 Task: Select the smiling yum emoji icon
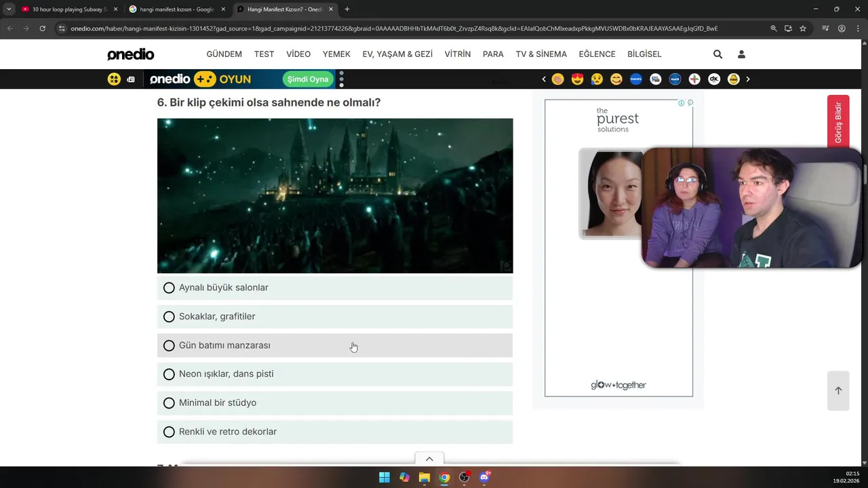(x=616, y=79)
